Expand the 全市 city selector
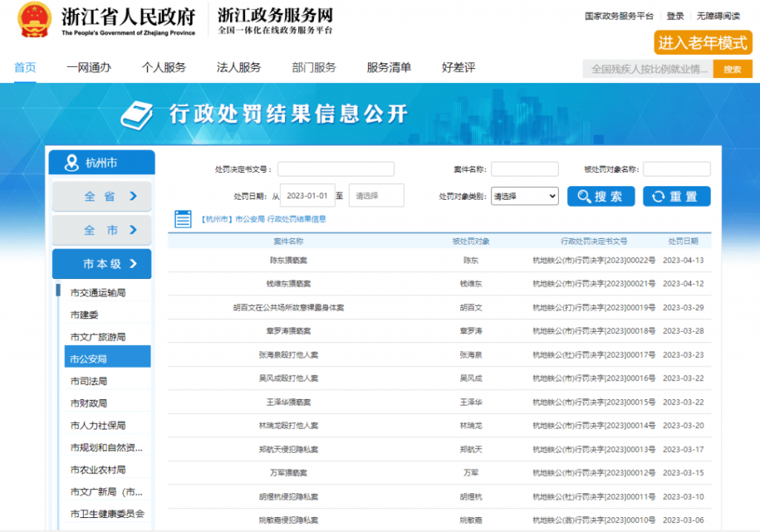Viewport: 760px width, 532px height. pos(102,230)
